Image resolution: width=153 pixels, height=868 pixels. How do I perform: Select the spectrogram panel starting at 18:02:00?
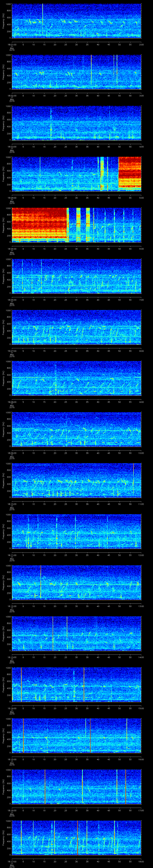pos(76,72)
